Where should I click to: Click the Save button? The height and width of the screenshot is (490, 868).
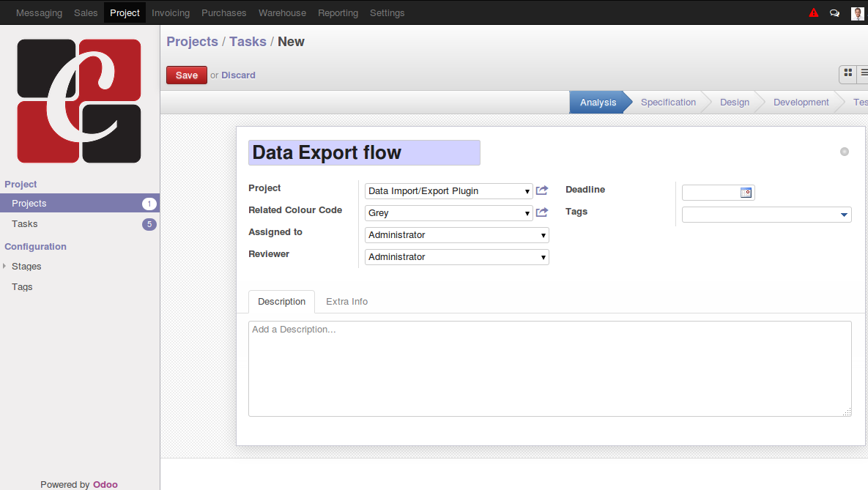pos(187,75)
